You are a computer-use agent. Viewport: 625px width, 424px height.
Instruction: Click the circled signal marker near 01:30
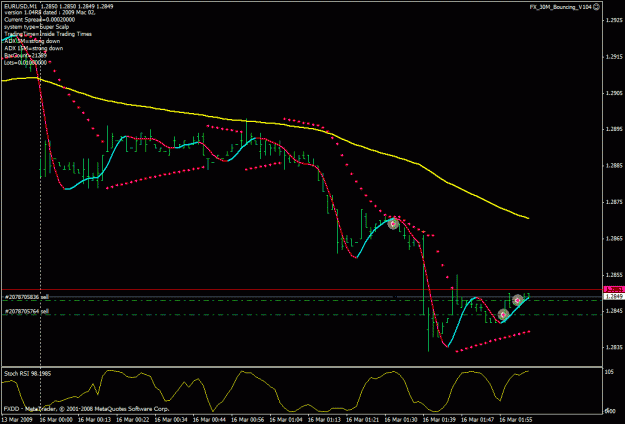coord(393,224)
